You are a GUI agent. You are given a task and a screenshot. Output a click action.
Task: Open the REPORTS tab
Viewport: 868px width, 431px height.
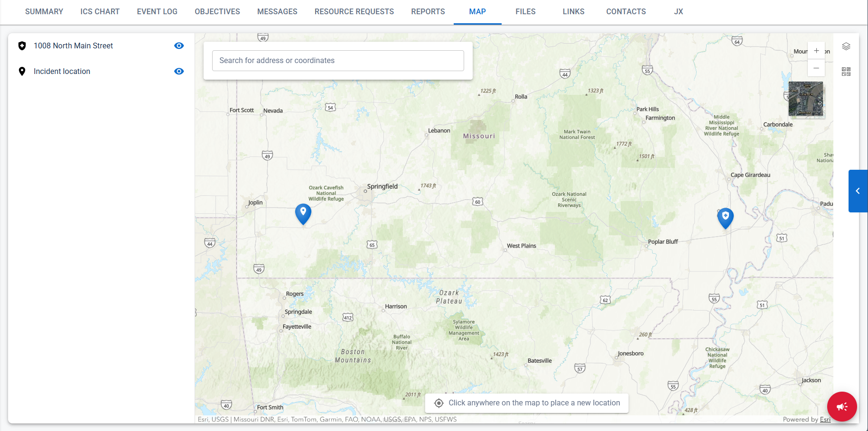pyautogui.click(x=428, y=12)
